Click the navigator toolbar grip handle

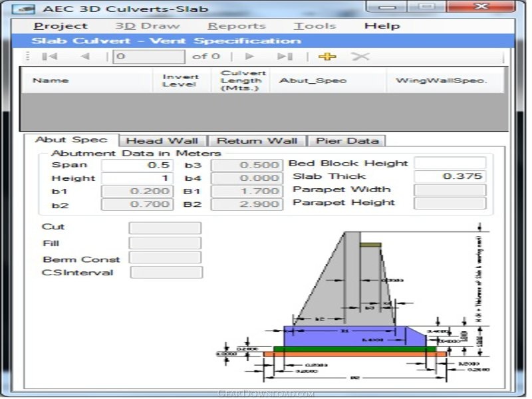point(28,57)
